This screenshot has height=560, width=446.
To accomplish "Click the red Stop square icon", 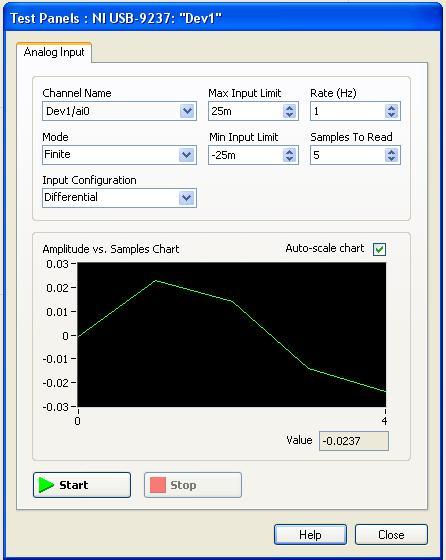I will (x=157, y=485).
